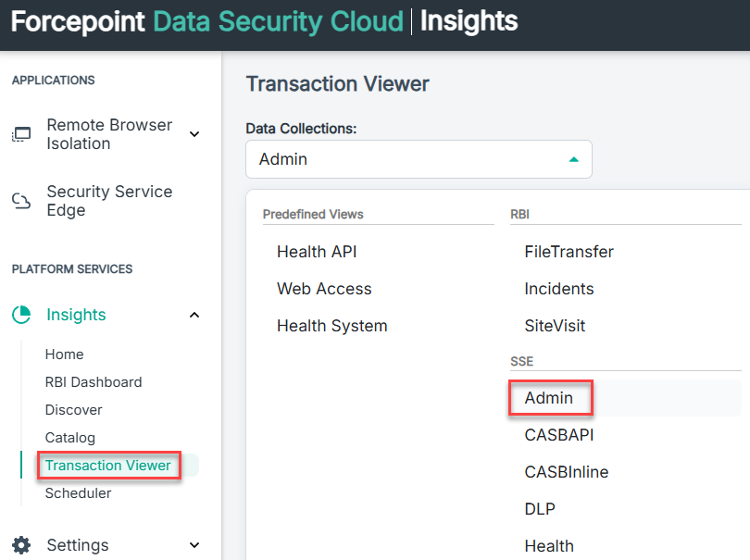Choose Admin under SSE collections
Image resolution: width=750 pixels, height=560 pixels.
pos(549,398)
